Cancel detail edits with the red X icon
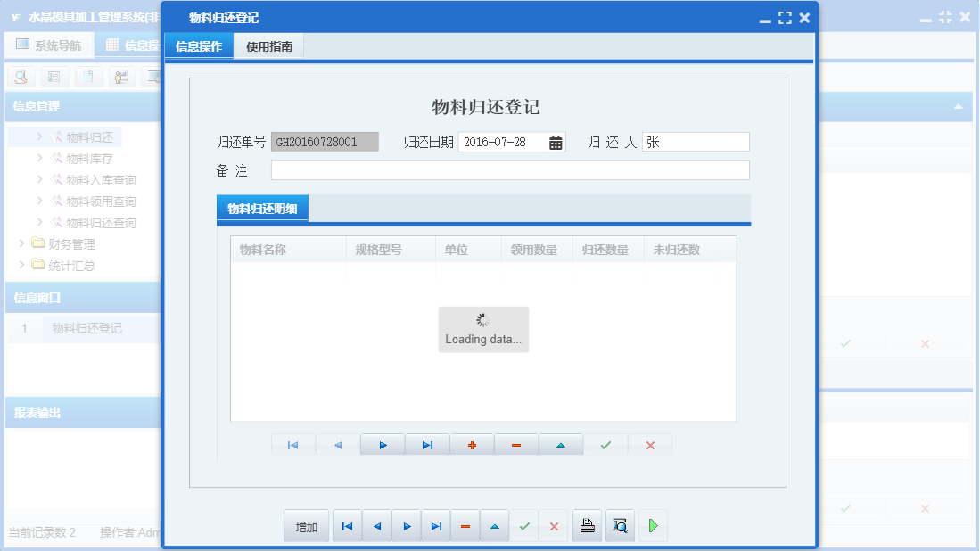The height and width of the screenshot is (551, 980). (x=650, y=444)
